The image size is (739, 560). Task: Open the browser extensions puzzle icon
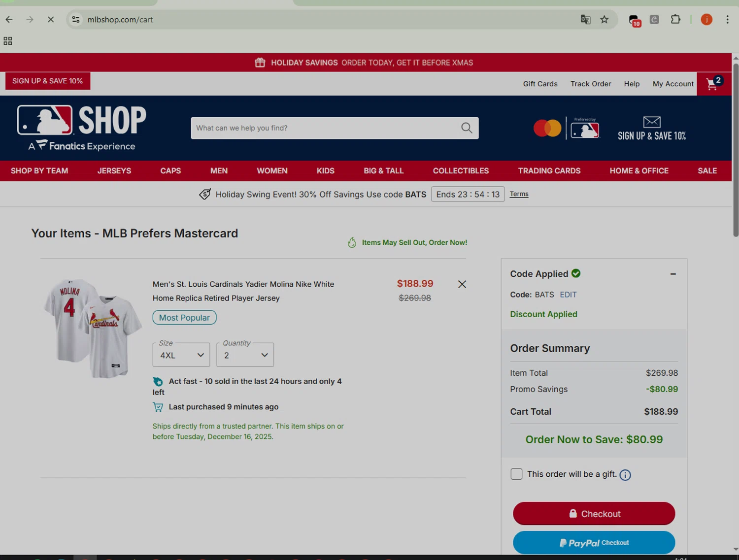click(675, 20)
